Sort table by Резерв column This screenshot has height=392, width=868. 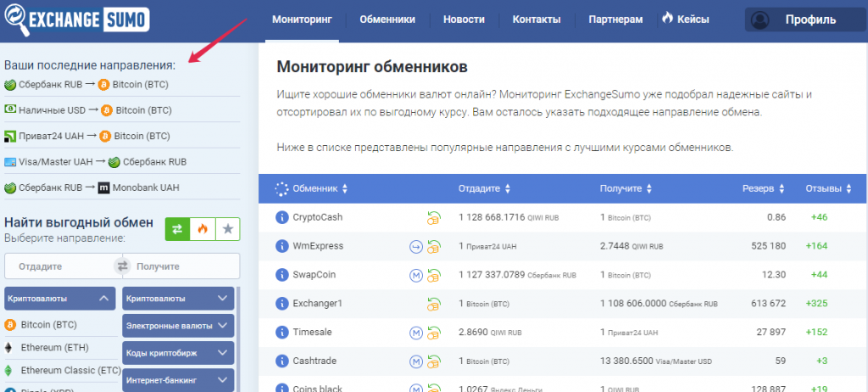pos(764,188)
